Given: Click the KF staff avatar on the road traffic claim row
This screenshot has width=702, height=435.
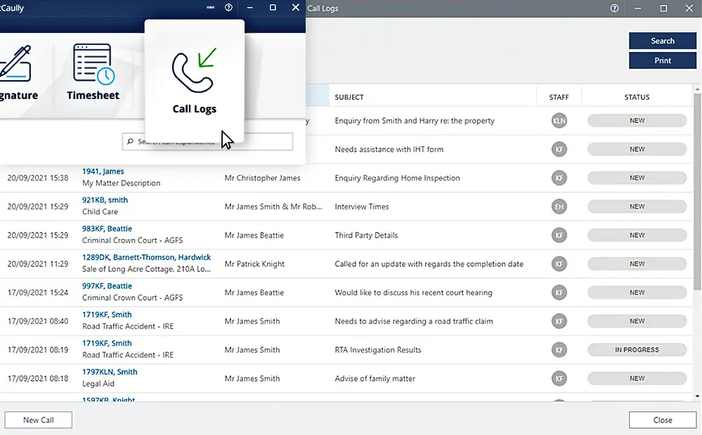Looking at the screenshot, I should pos(559,321).
